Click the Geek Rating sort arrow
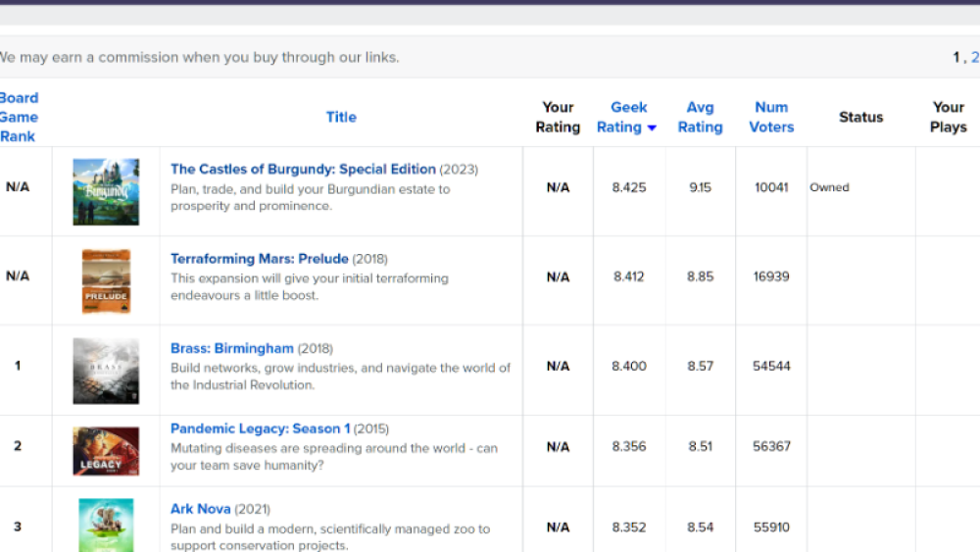 tap(652, 127)
